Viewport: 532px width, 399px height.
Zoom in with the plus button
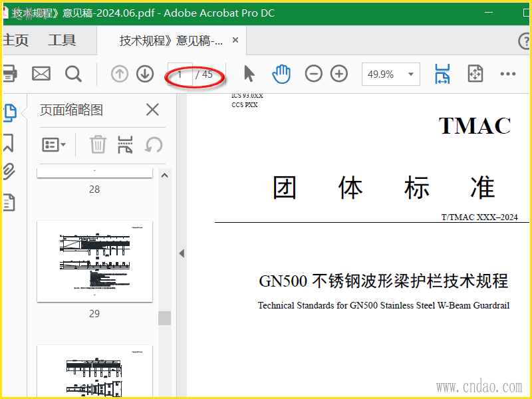click(339, 74)
